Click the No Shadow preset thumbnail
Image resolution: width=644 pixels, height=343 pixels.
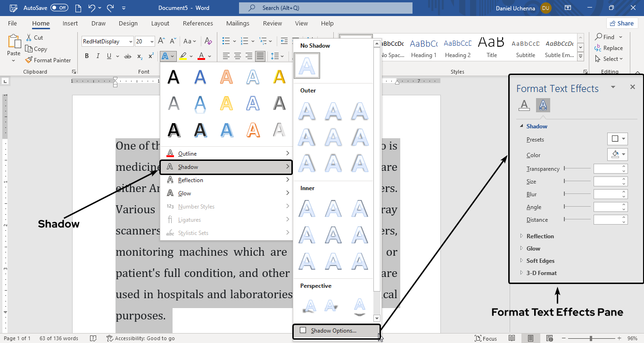pos(307,66)
